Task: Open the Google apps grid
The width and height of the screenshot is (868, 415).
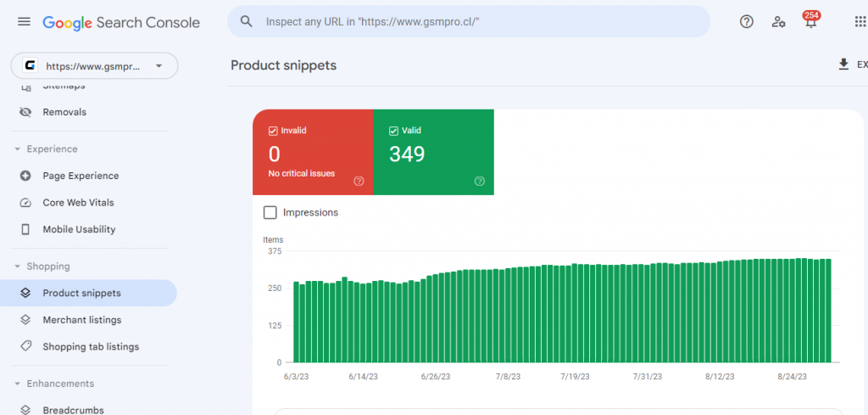Action: pos(861,21)
